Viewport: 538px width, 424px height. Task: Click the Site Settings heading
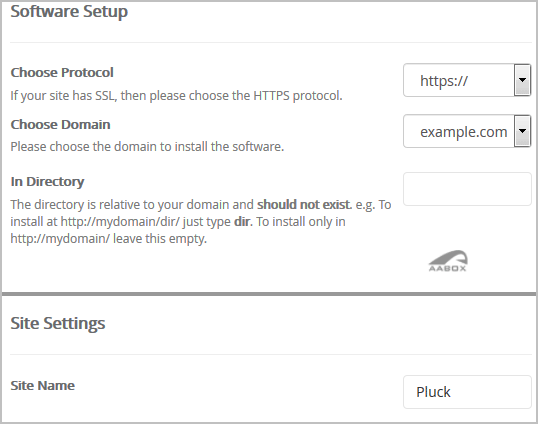coord(58,323)
